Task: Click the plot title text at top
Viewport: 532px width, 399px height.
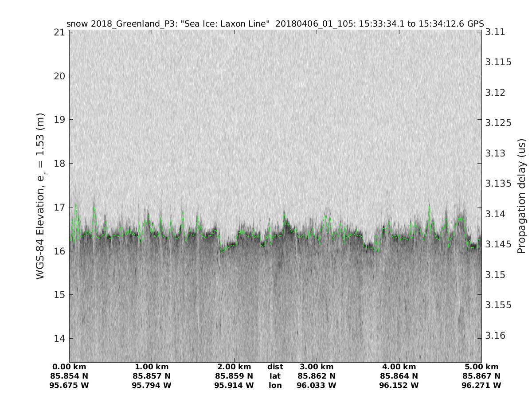Action: pos(275,23)
